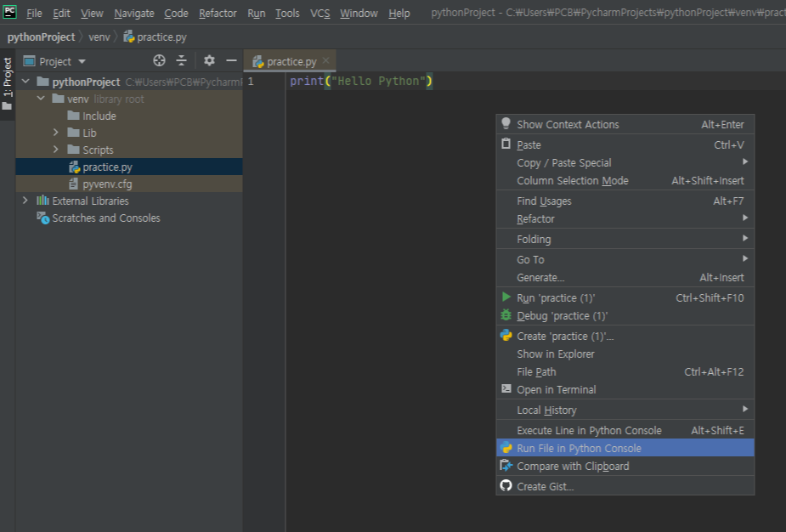Screen dimensions: 786x532
Task: Click the "Hello Python" string in editor
Action: tap(378, 81)
